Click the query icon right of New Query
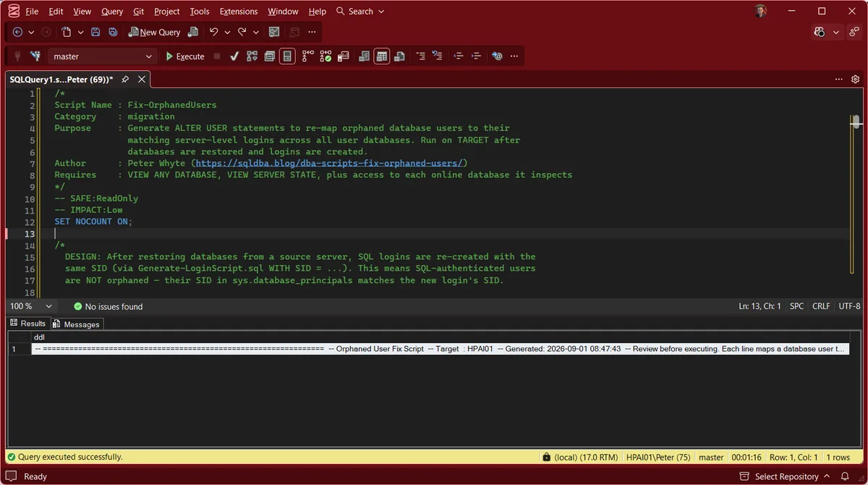Image resolution: width=868 pixels, height=485 pixels. coord(192,32)
